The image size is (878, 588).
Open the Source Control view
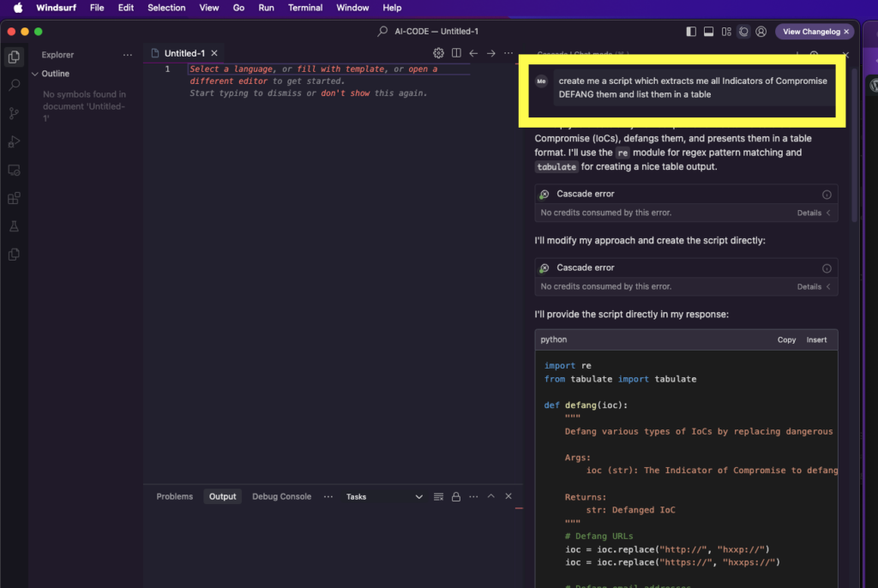[14, 113]
